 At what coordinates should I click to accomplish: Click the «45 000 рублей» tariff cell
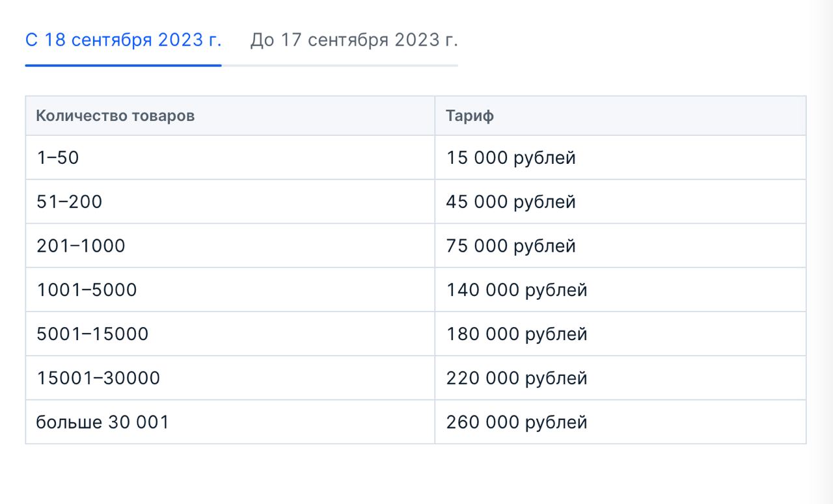point(511,202)
